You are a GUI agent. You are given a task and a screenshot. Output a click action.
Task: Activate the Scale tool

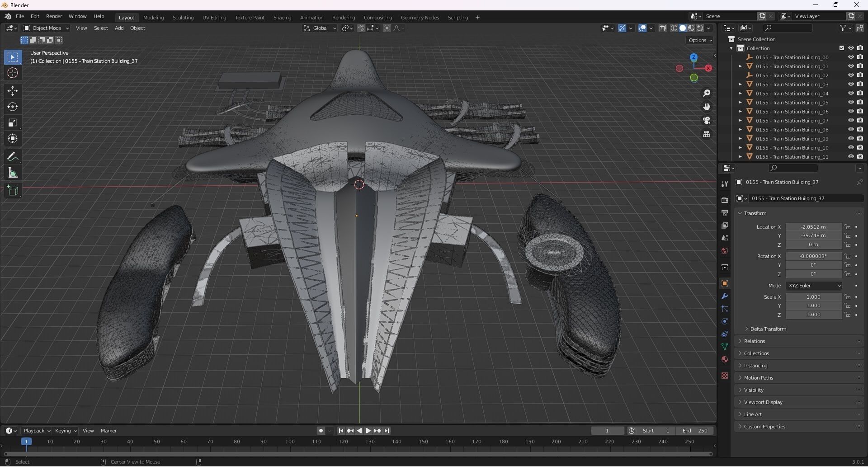pyautogui.click(x=13, y=122)
